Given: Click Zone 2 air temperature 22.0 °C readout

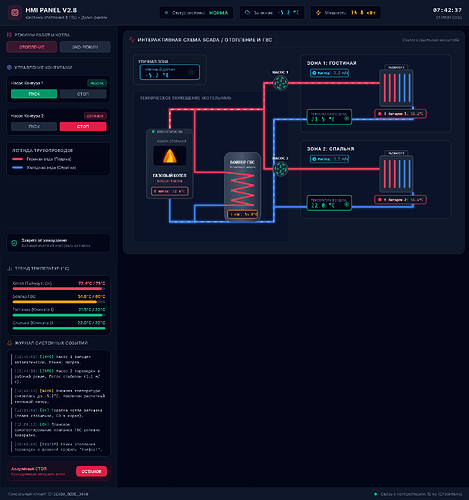Looking at the screenshot, I should [x=329, y=203].
